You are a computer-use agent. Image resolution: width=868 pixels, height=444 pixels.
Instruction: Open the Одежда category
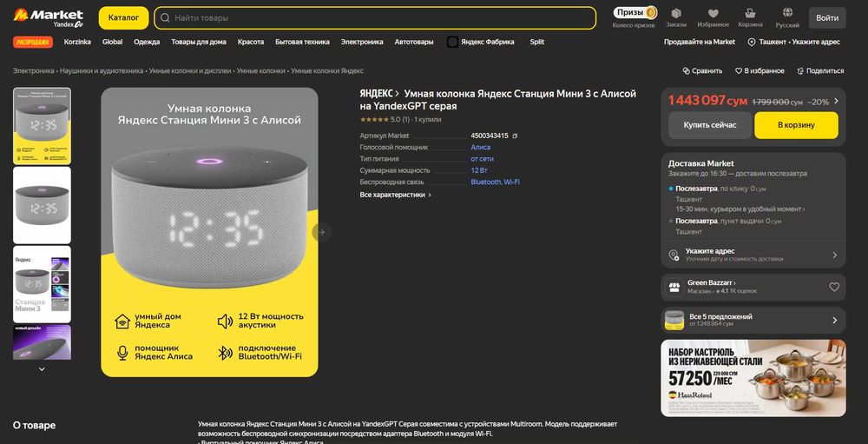pos(147,42)
